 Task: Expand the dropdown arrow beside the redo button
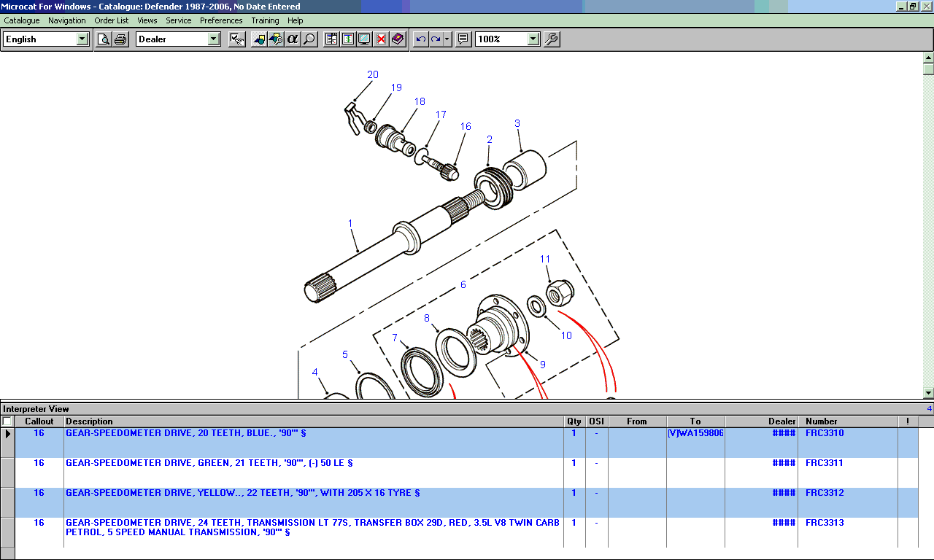pos(447,39)
